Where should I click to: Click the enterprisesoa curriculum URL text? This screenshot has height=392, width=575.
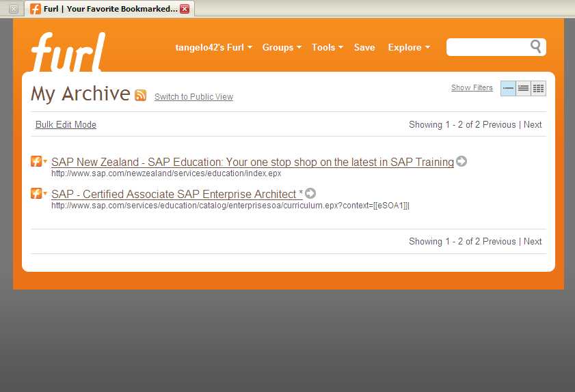pyautogui.click(x=230, y=206)
